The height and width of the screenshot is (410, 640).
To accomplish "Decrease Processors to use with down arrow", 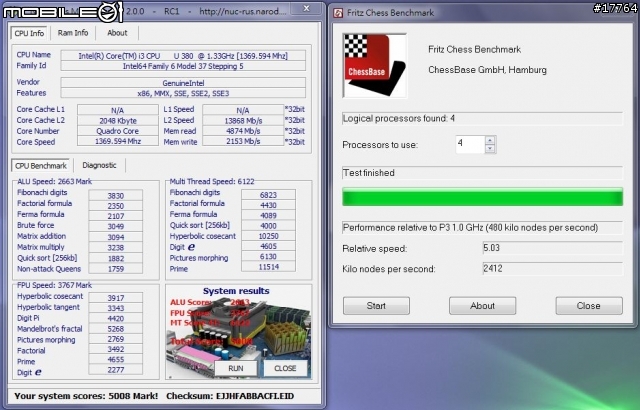I will tap(490, 149).
